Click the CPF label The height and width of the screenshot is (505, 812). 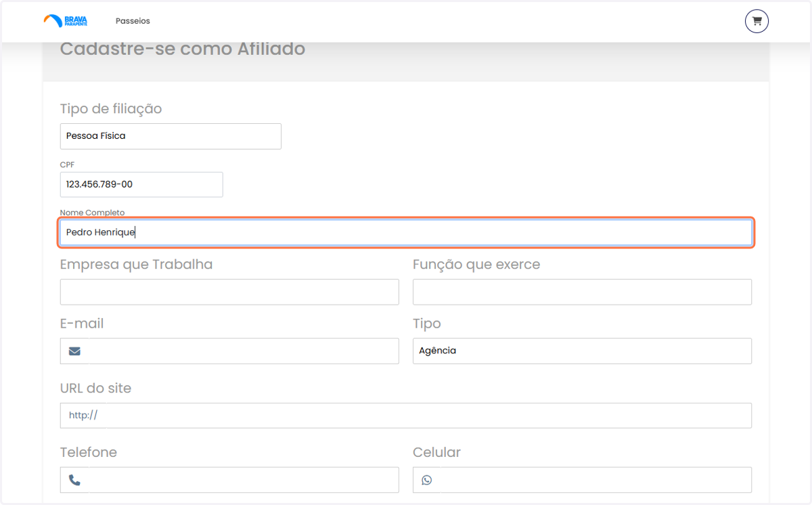tap(68, 164)
